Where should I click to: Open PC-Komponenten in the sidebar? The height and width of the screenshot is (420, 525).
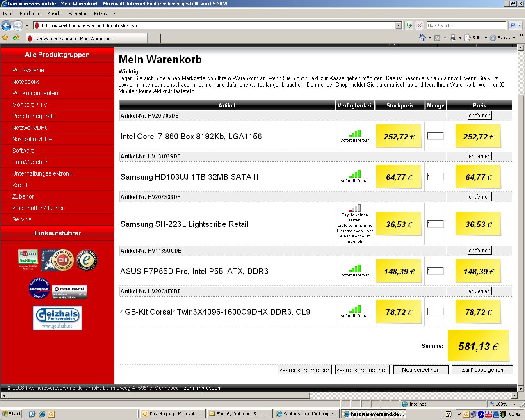35,93
